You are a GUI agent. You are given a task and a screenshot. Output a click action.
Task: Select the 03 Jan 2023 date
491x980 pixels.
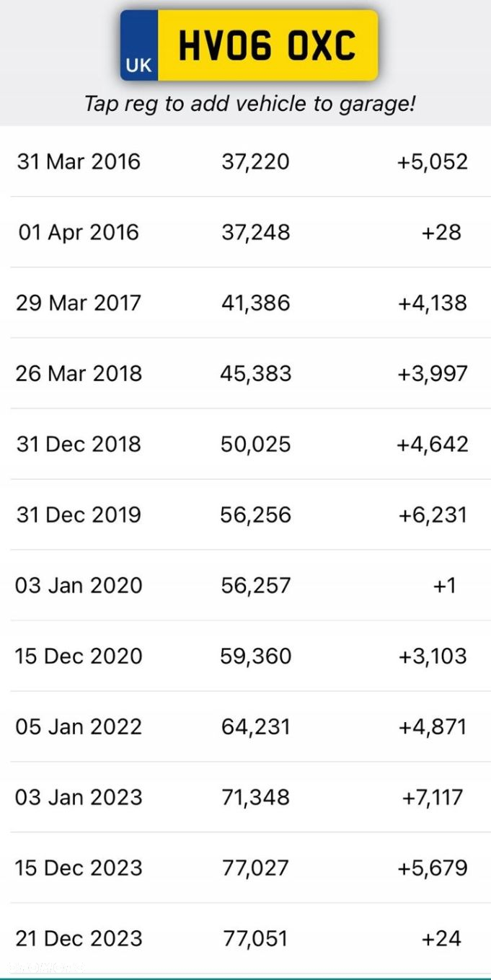click(x=79, y=797)
